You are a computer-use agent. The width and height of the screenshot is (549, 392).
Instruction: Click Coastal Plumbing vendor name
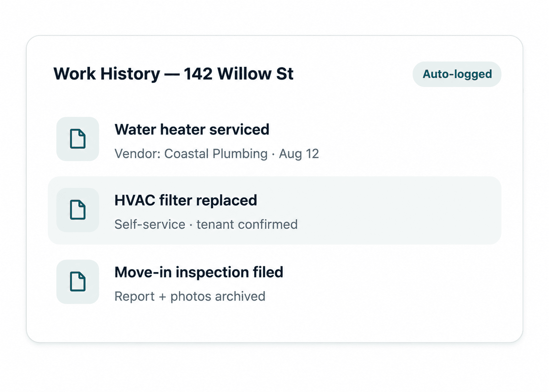(x=216, y=154)
